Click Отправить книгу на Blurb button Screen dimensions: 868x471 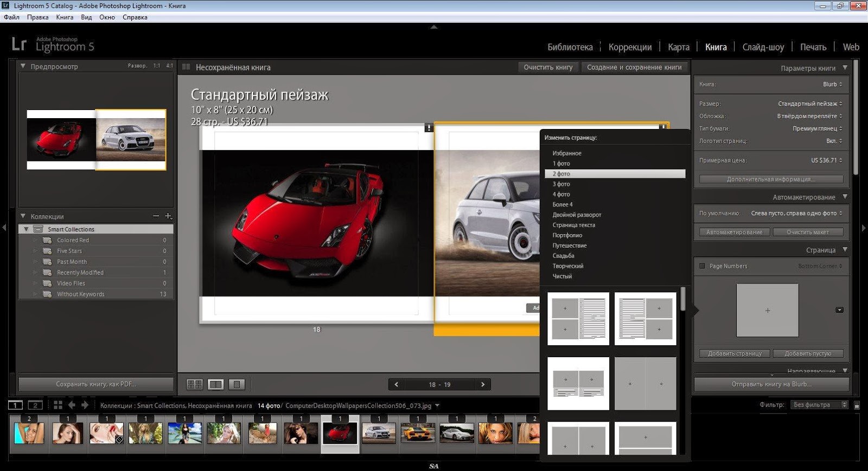(x=771, y=384)
